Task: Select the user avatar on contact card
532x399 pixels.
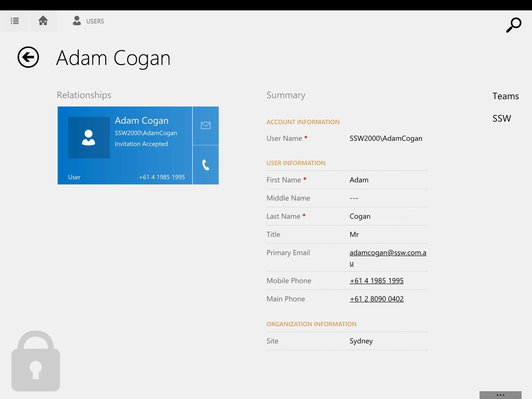Action: (89, 138)
